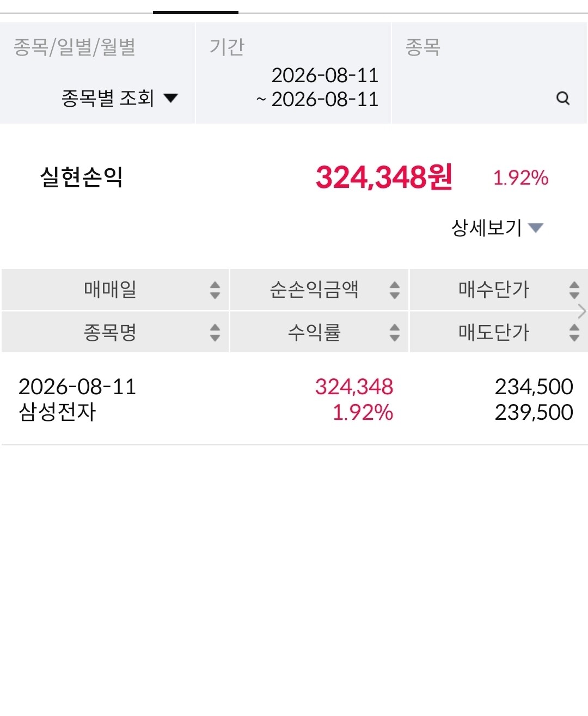Sort by 종목명 using its arrow icon
The image size is (588, 716).
(215, 332)
